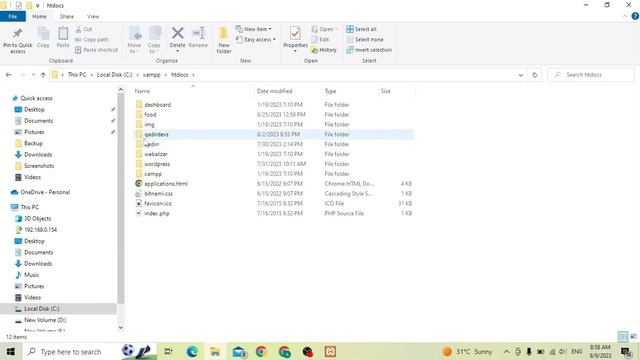Open Microsoft Edge from the taskbar
This screenshot has width=640, height=360.
(192, 351)
